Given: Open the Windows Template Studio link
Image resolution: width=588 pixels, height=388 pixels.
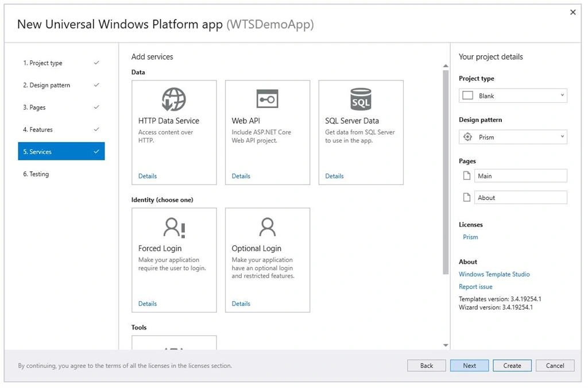Looking at the screenshot, I should tap(494, 274).
